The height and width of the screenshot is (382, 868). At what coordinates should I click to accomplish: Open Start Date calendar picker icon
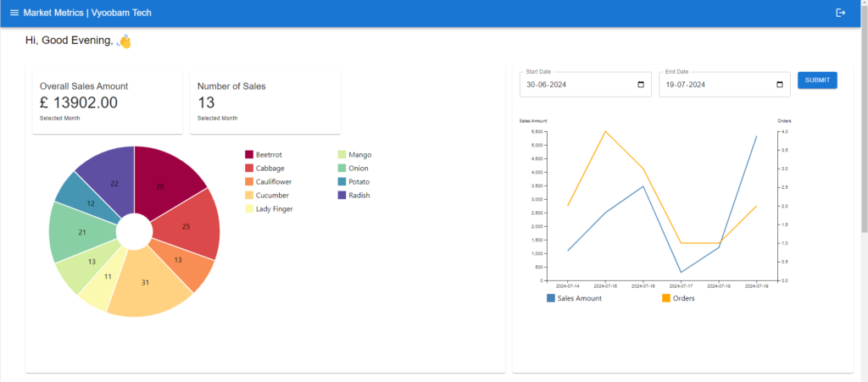pos(640,85)
